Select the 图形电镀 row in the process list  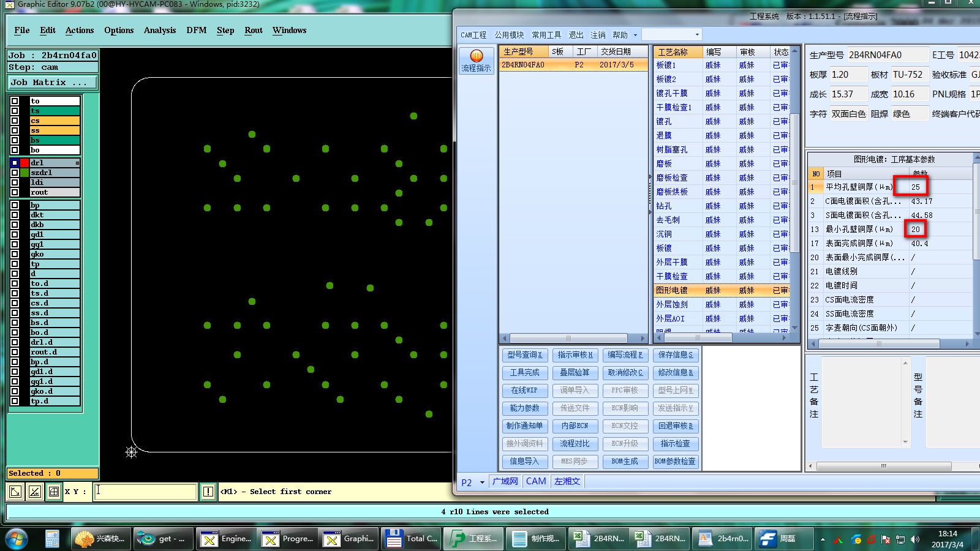point(722,290)
